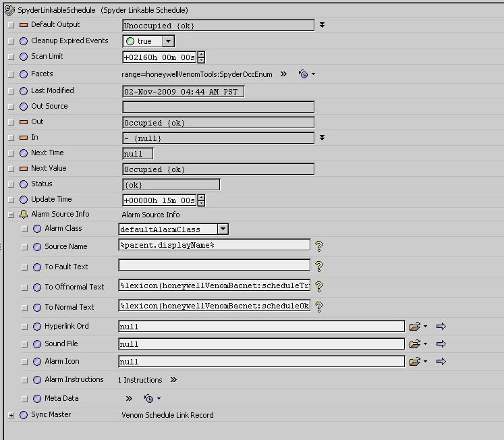Increase the Scan Limit with the up arrow
The width and height of the screenshot is (504, 440).
[201, 54]
